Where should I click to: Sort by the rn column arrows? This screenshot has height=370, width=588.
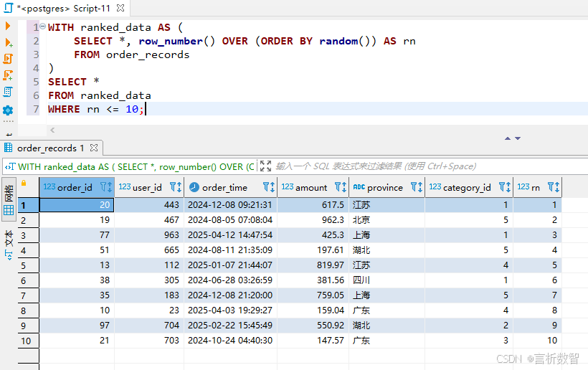(557, 186)
